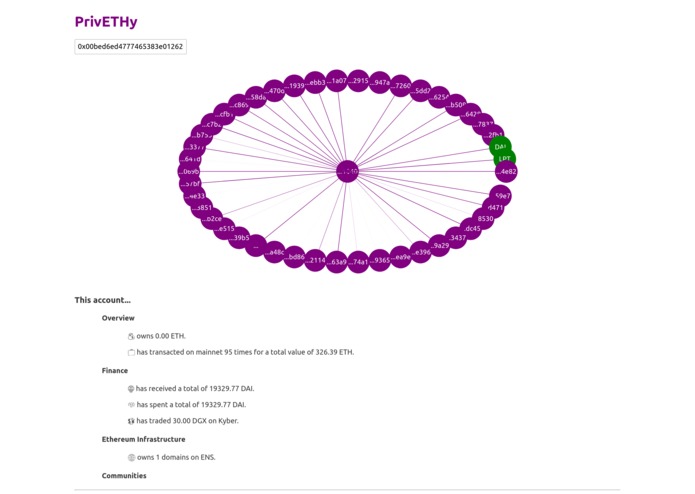Click the 'This account...' heading
Viewport: 695px width, 494px height.
click(102, 300)
